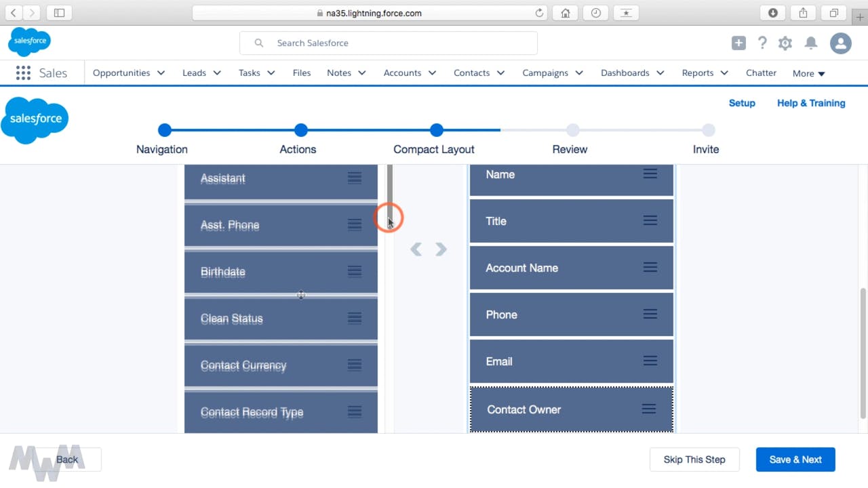The image size is (868, 488).
Task: Open the notifications bell
Action: click(810, 43)
